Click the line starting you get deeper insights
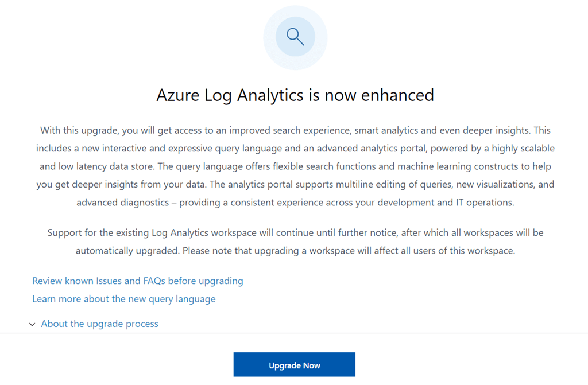Screen dimensions: 588x385 (x=295, y=184)
